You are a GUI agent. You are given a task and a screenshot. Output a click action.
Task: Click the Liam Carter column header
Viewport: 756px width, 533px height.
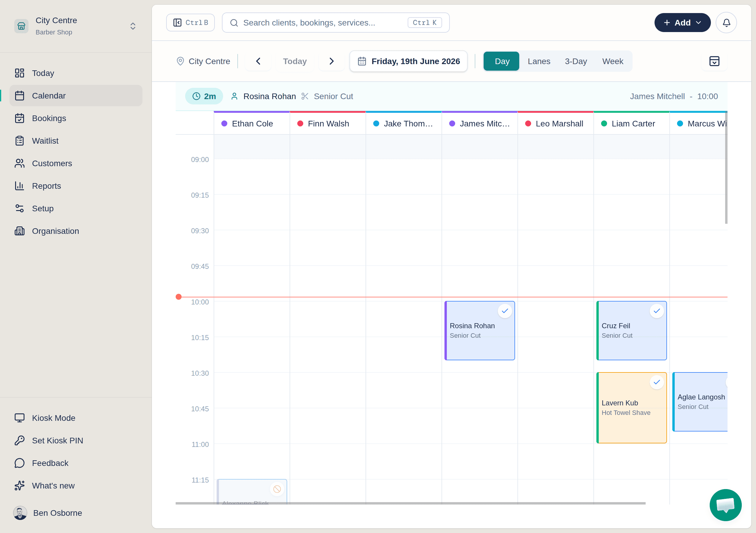pos(632,123)
